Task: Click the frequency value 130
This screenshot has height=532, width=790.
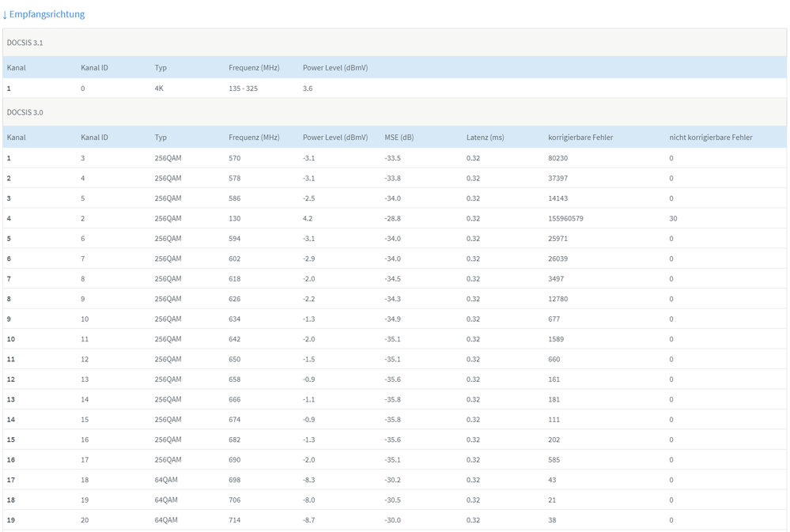Action: coord(235,219)
